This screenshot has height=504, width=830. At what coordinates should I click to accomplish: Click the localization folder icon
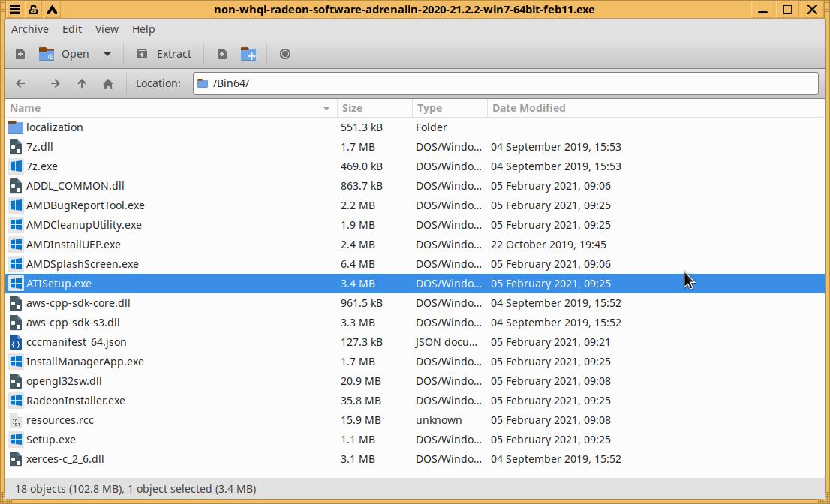click(x=16, y=127)
